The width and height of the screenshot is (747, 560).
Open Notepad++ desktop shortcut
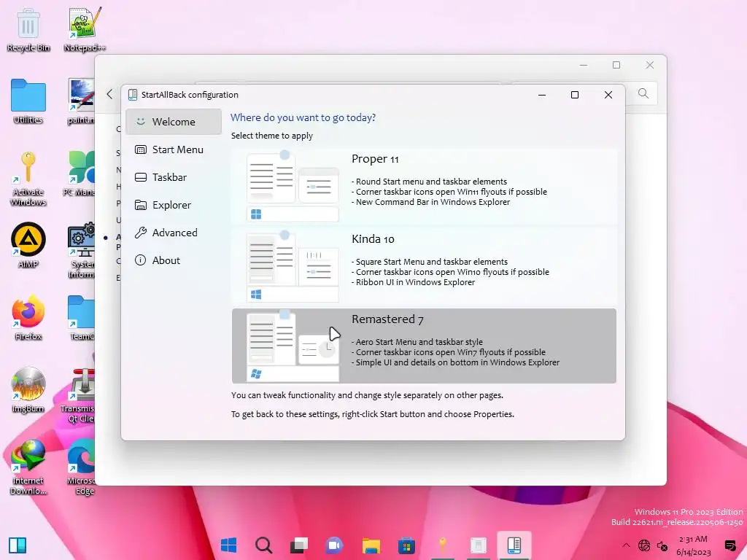[85, 31]
